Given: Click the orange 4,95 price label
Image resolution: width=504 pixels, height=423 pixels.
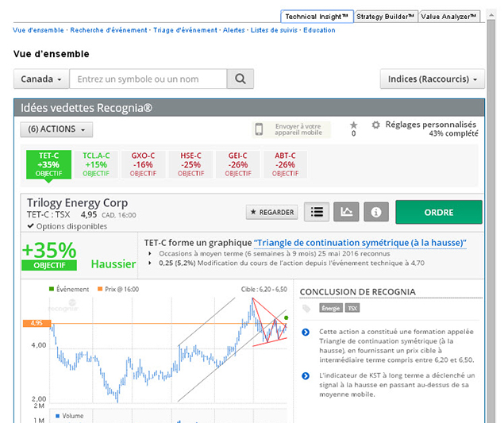Looking at the screenshot, I should click(x=37, y=323).
